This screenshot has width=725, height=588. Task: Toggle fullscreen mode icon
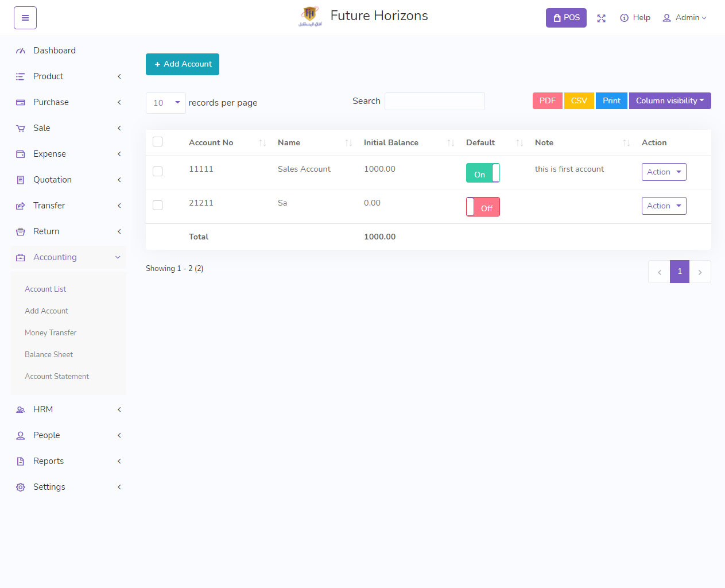(601, 18)
